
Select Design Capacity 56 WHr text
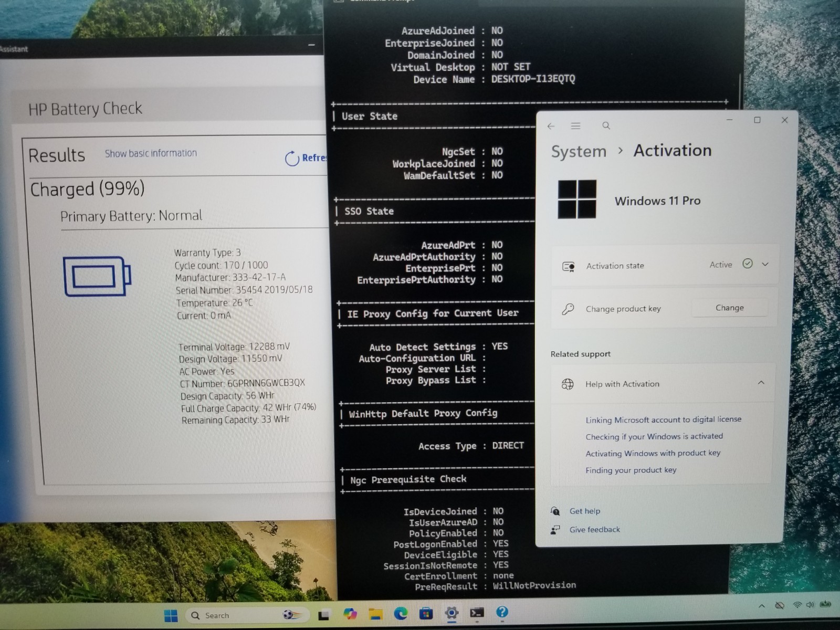pos(227,396)
